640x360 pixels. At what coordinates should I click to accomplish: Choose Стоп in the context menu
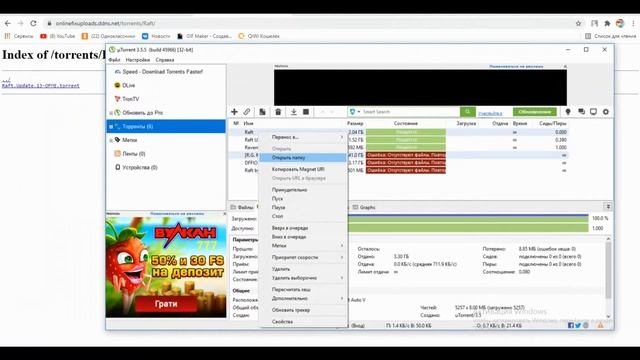[x=304, y=216]
